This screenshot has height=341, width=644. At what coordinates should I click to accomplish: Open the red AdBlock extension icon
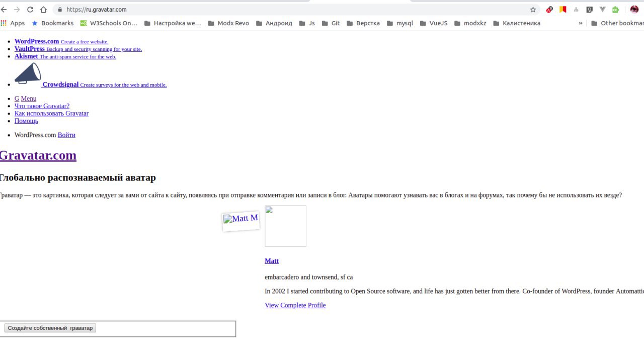(x=550, y=10)
